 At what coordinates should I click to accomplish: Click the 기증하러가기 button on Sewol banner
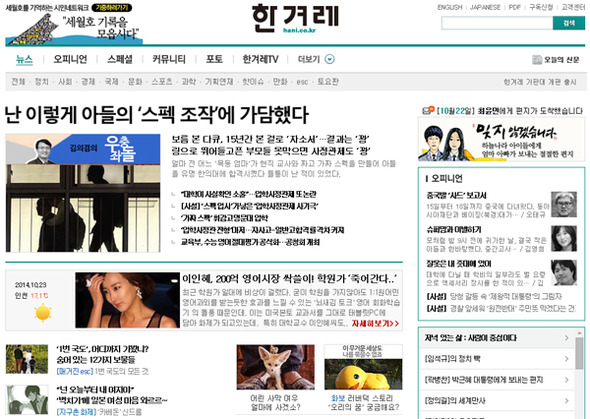pos(112,8)
